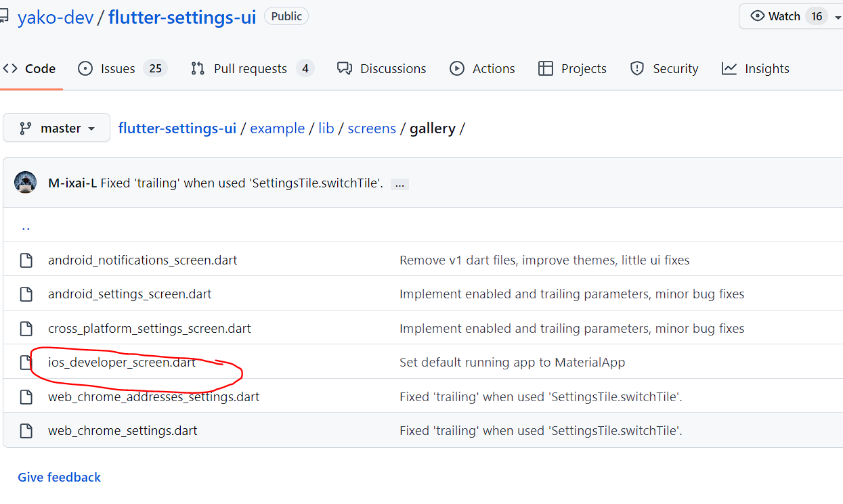Image resolution: width=843 pixels, height=504 pixels.
Task: Open the Code tab
Action: point(29,68)
